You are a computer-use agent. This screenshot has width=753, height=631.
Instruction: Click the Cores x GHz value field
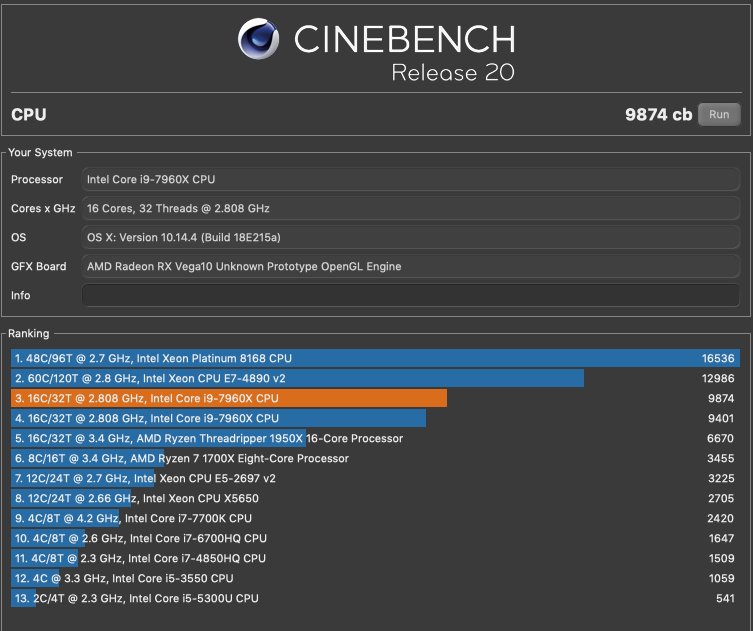415,209
